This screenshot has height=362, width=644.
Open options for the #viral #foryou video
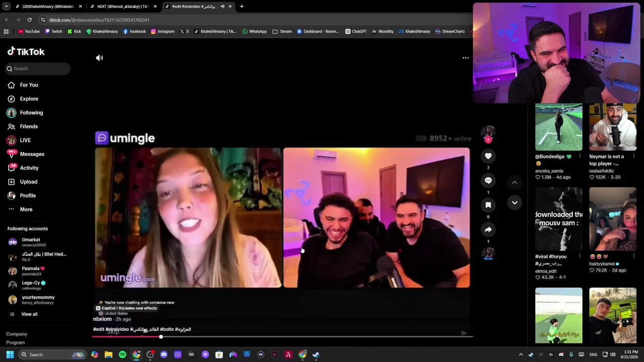pyautogui.click(x=580, y=256)
